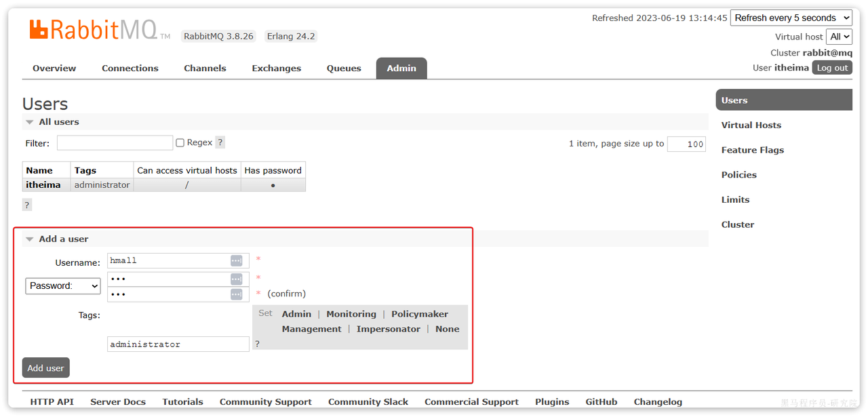This screenshot has width=868, height=417.
Task: Set the None tag
Action: click(x=448, y=329)
